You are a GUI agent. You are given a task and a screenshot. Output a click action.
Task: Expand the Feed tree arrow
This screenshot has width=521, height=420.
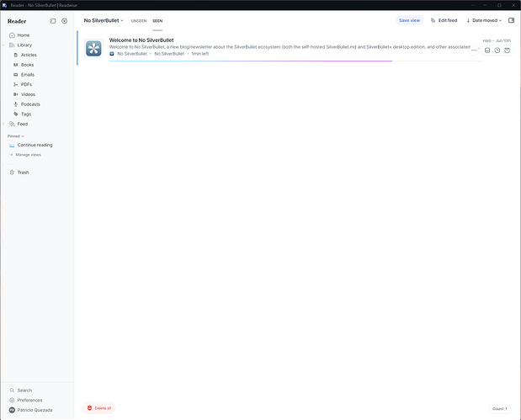(x=3, y=124)
